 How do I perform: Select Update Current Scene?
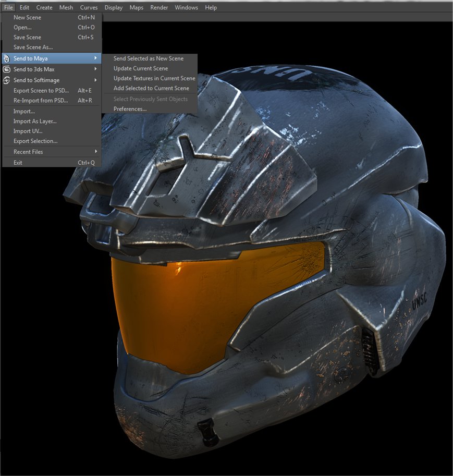tap(150, 68)
